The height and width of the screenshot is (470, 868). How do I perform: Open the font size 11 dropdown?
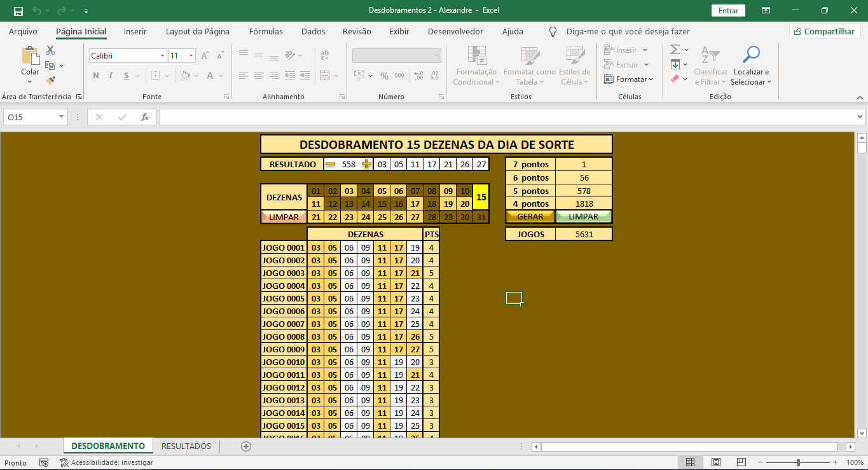pyautogui.click(x=191, y=56)
